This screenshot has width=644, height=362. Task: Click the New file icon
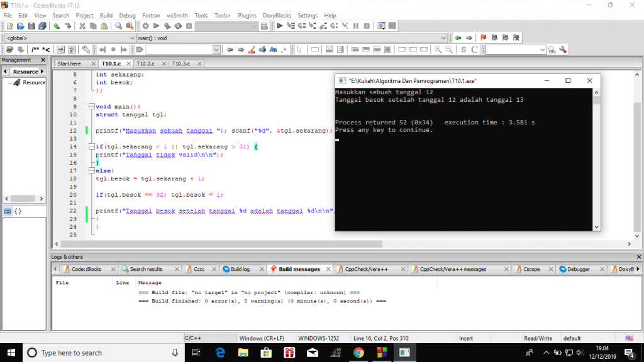coord(10,26)
